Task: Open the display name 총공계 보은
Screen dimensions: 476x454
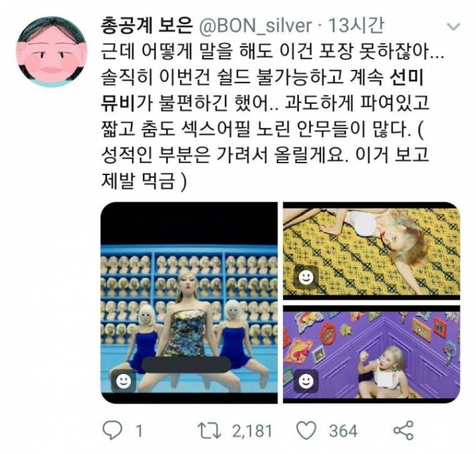Action: point(147,26)
